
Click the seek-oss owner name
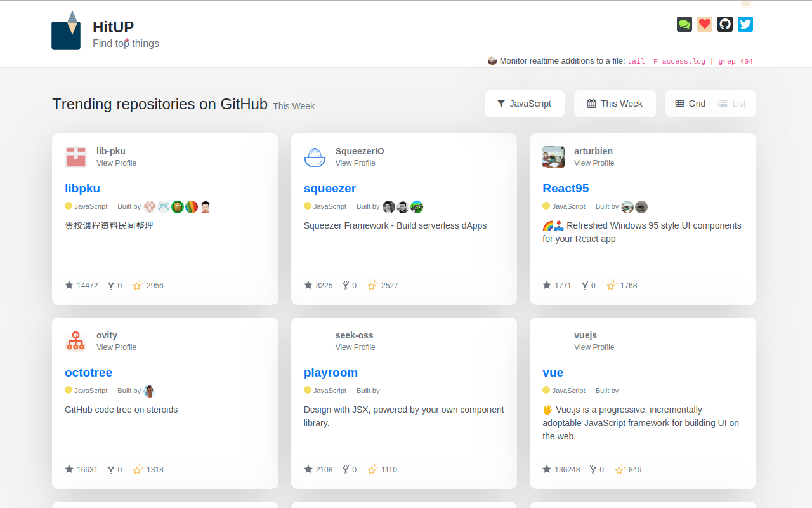point(354,335)
